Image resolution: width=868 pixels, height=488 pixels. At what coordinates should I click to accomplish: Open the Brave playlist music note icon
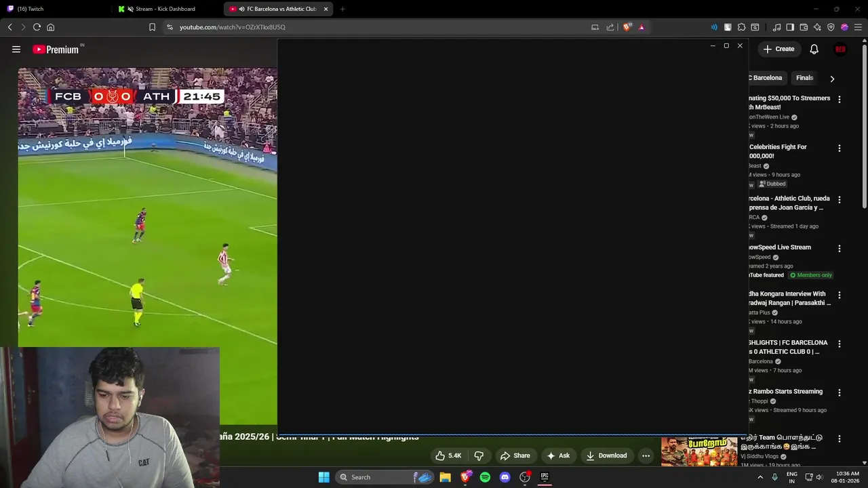(x=776, y=27)
